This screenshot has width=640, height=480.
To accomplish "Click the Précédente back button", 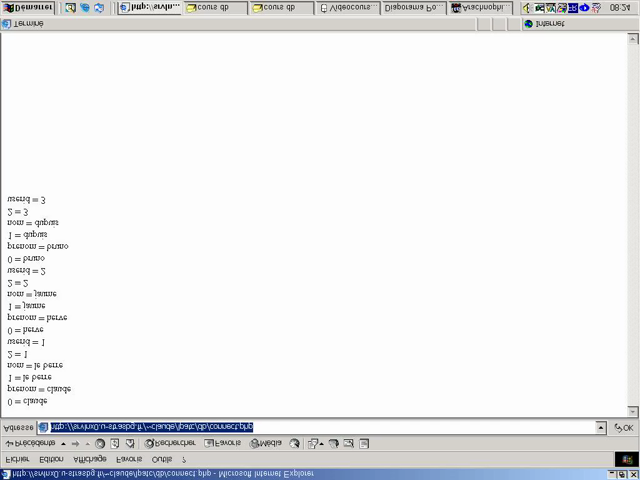I will (30, 443).
